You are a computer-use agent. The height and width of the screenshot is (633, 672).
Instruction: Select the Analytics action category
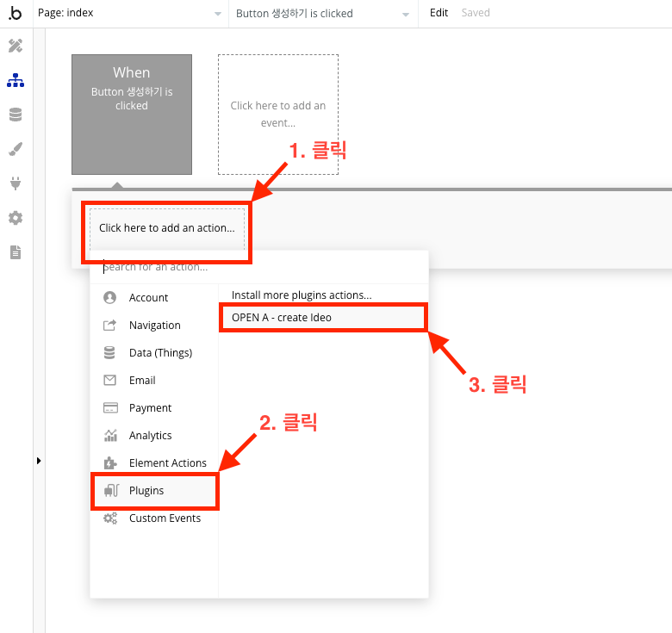pyautogui.click(x=154, y=435)
